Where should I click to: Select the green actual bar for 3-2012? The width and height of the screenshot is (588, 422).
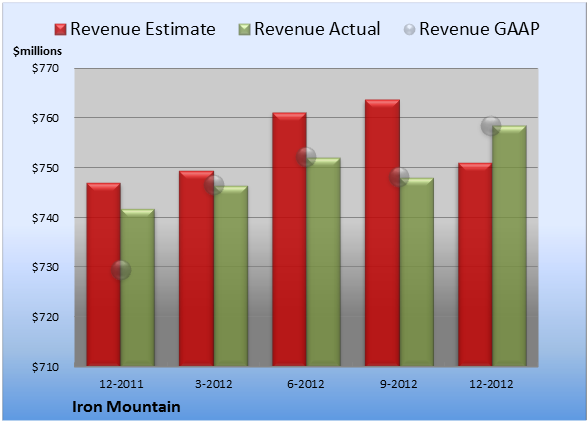coord(231,276)
